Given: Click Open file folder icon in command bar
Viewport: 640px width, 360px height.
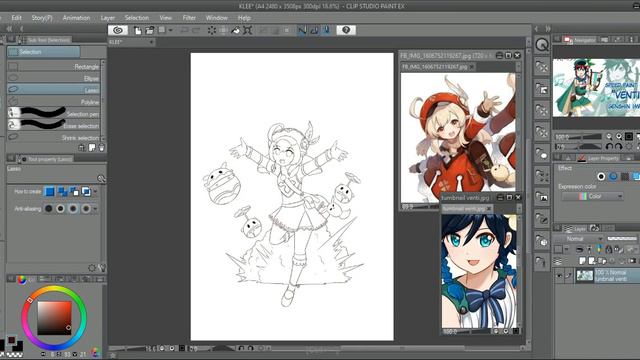Looking at the screenshot, I should [150, 30].
